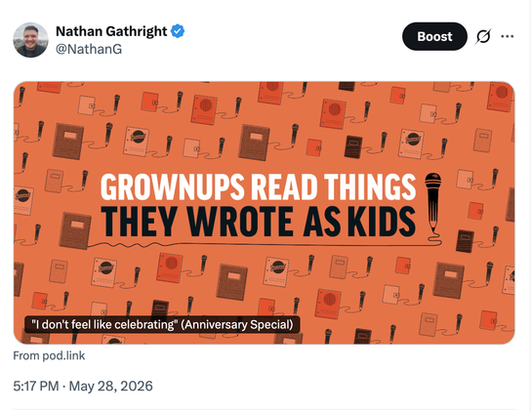Click the dark caption bar on the card
The height and width of the screenshot is (412, 532).
click(162, 324)
